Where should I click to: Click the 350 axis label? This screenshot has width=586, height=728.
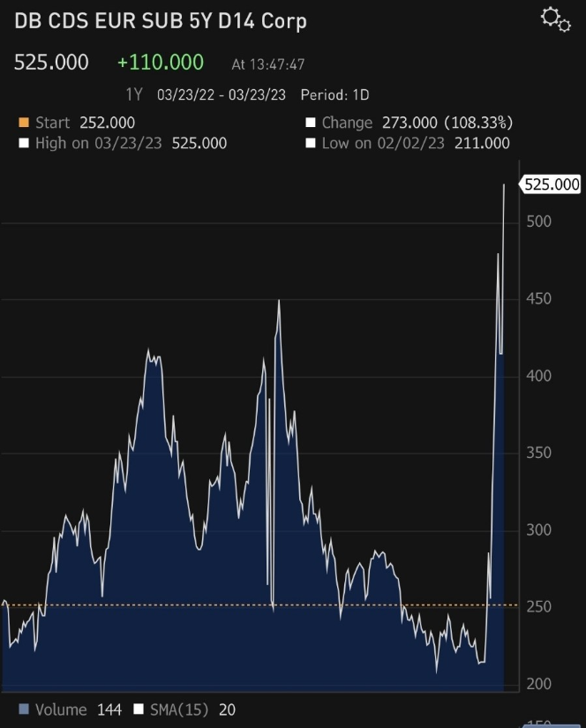click(538, 453)
